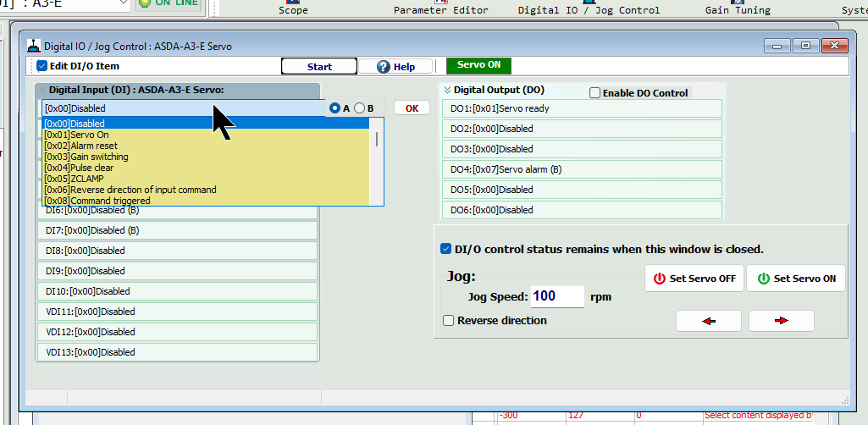Click DI10:[0x00]Disabled row
This screenshot has width=868, height=425.
[177, 291]
